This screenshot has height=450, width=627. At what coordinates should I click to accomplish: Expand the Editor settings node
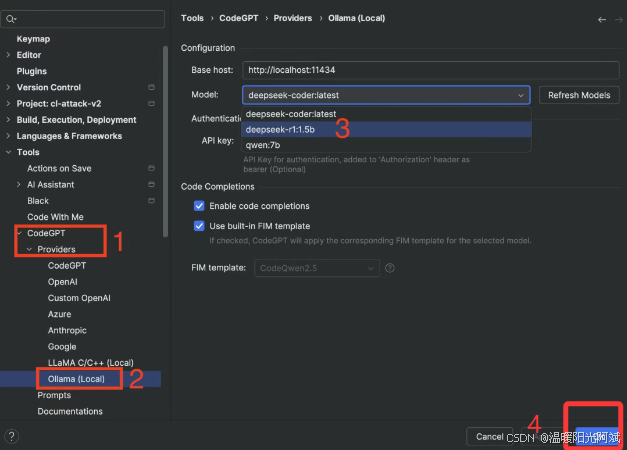point(8,55)
